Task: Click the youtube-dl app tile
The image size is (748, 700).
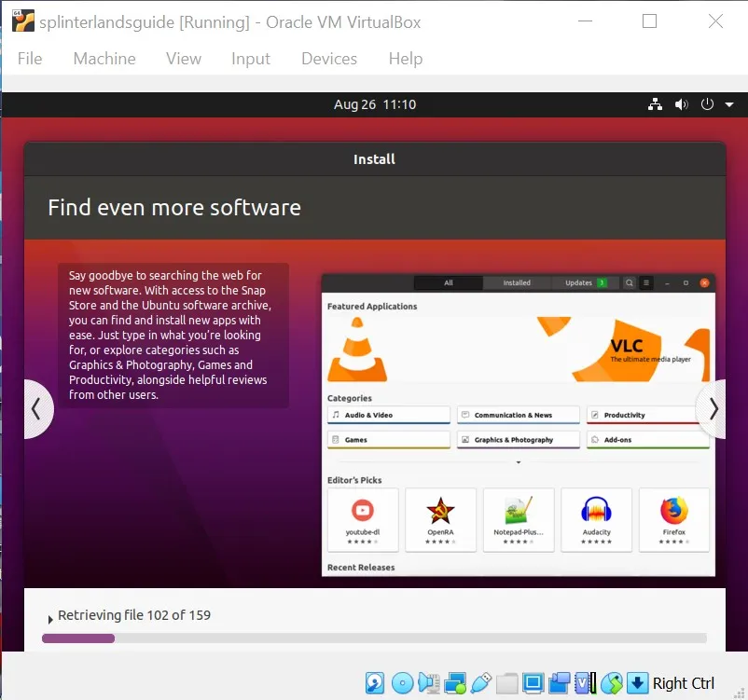Action: pyautogui.click(x=363, y=520)
